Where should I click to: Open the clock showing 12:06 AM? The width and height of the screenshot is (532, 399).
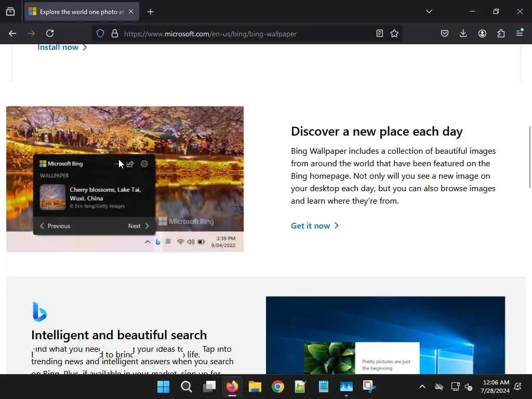(x=495, y=387)
